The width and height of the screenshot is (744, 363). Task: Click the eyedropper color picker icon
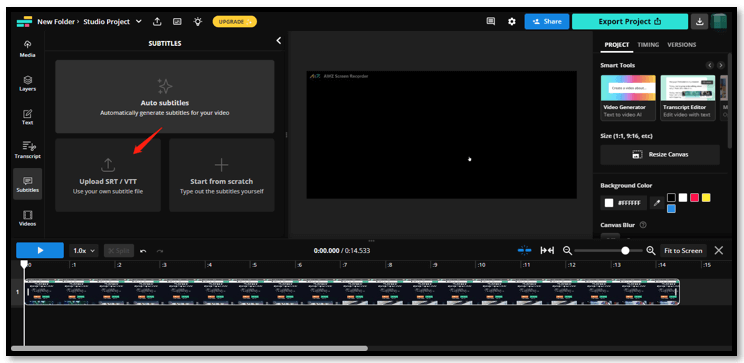[x=657, y=203]
